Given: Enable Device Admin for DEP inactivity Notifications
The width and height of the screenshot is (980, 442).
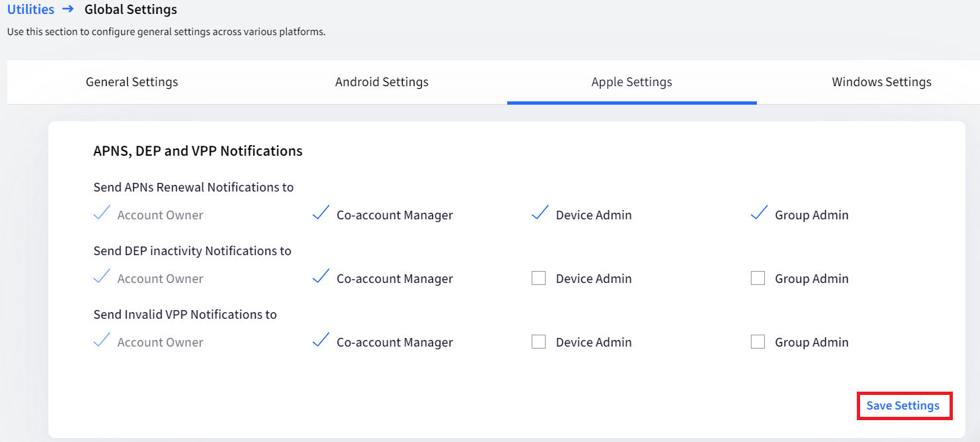Looking at the screenshot, I should coord(539,278).
